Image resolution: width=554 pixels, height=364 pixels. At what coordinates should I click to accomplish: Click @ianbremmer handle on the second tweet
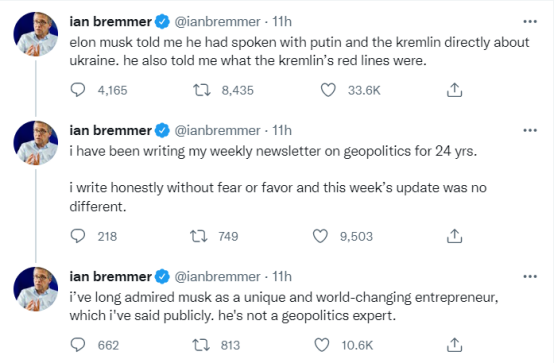[217, 131]
